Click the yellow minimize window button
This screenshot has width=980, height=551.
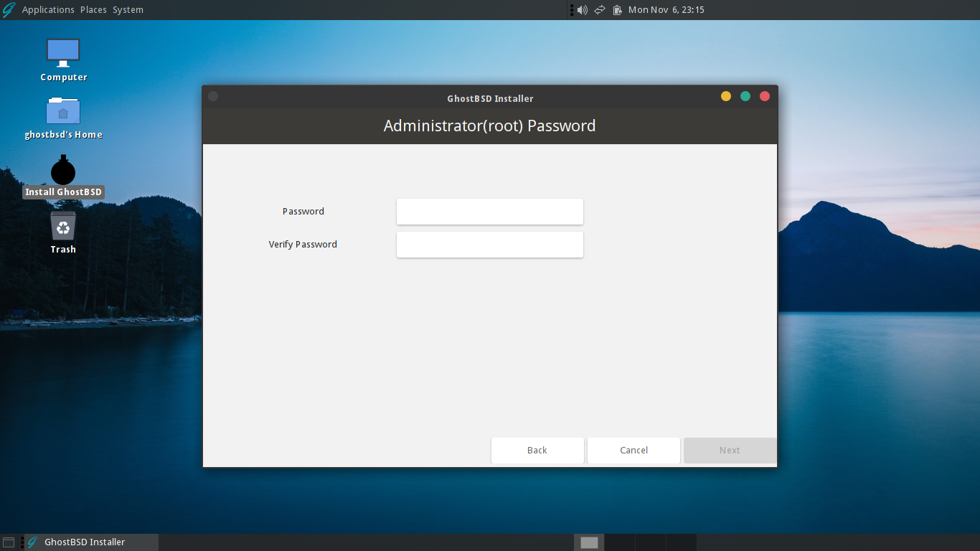(726, 96)
